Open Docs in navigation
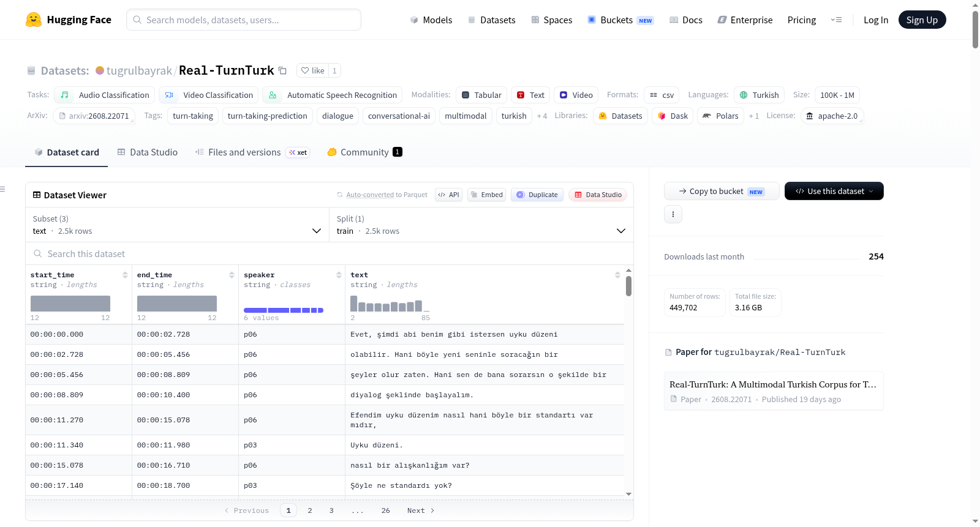Image resolution: width=980 pixels, height=527 pixels. coord(686,20)
